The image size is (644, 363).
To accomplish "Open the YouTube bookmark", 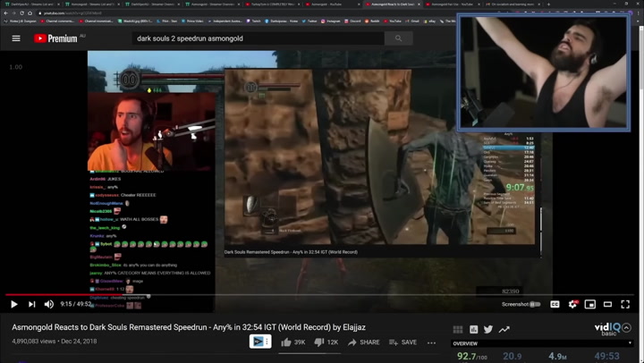I will pos(393,21).
